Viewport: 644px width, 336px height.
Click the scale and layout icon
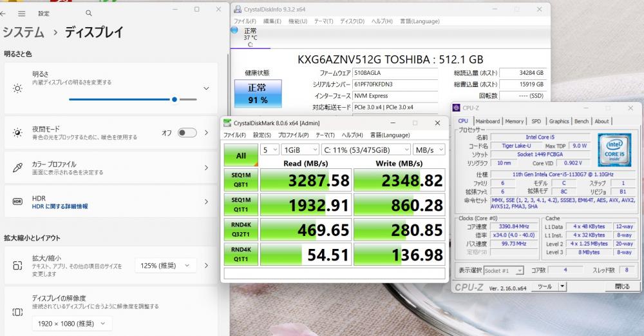coord(17,266)
